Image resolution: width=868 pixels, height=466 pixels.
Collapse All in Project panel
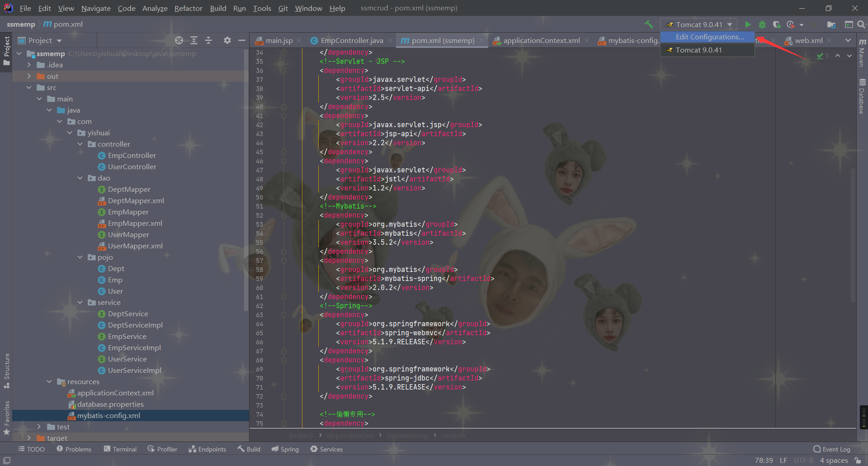208,40
